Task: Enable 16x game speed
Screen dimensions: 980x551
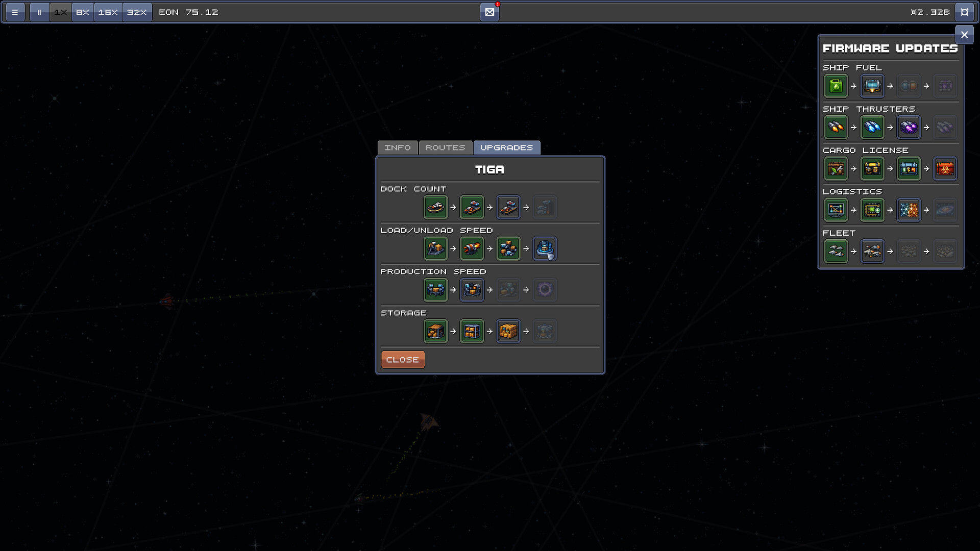Action: [108, 12]
